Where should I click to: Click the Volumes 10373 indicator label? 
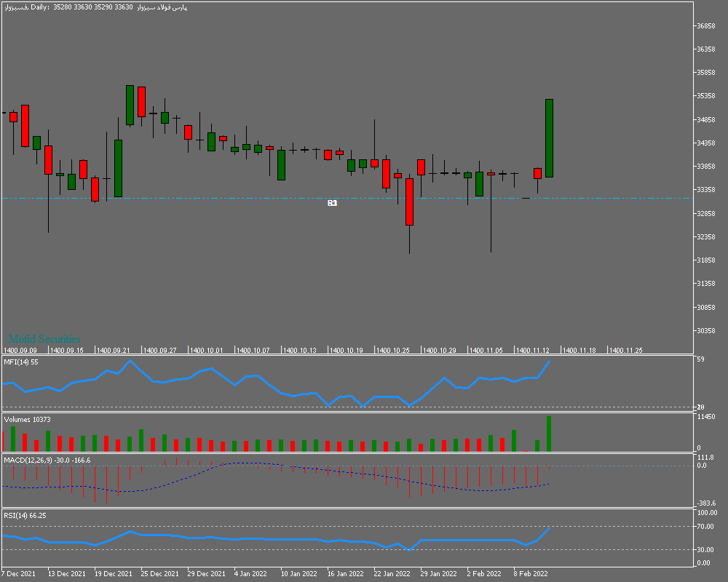28,420
